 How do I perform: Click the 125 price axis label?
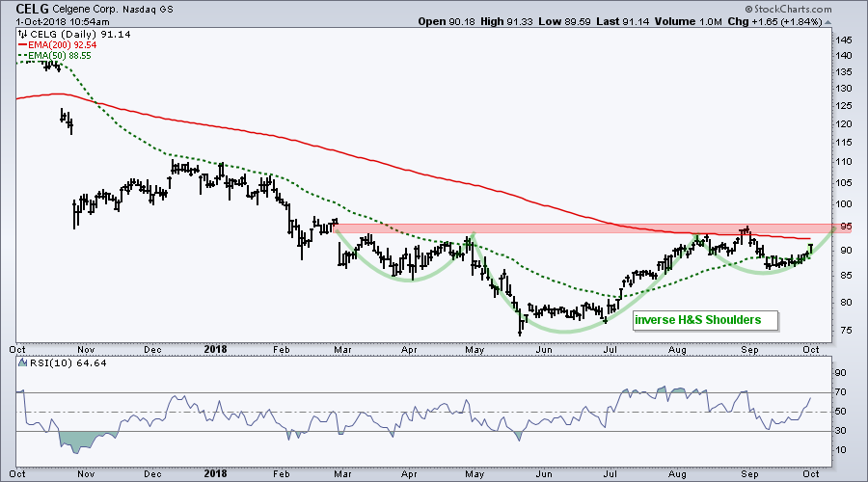[844, 106]
